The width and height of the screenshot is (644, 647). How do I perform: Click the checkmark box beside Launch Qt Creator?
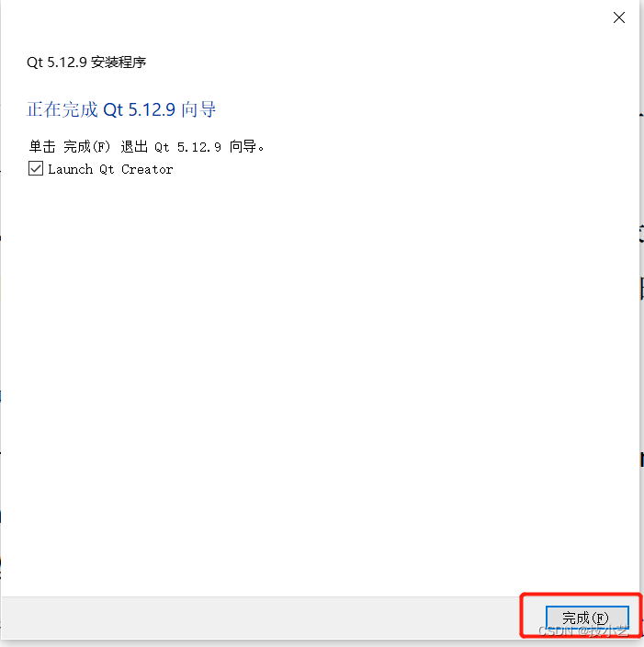pyautogui.click(x=36, y=168)
